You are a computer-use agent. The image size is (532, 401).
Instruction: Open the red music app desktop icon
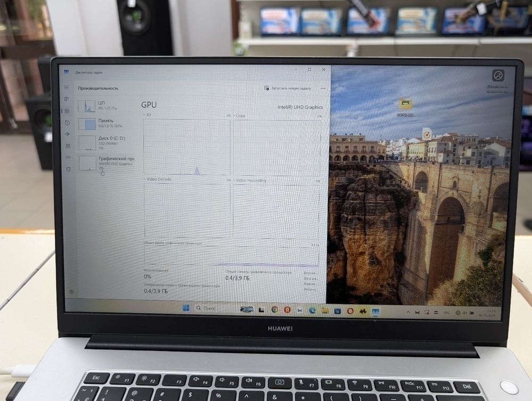(427, 134)
